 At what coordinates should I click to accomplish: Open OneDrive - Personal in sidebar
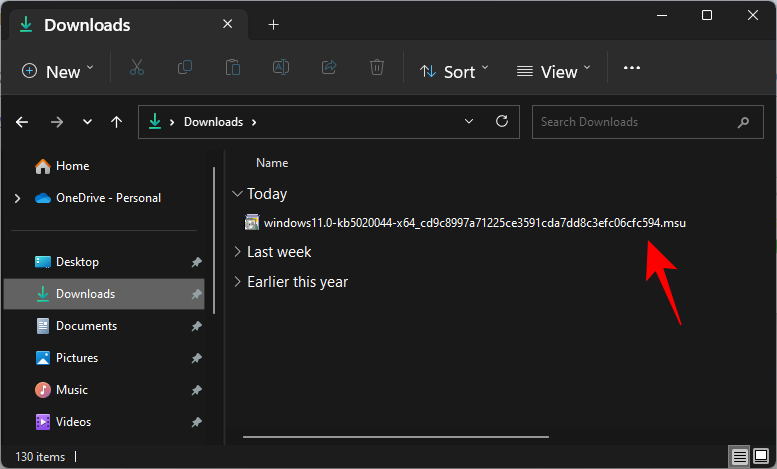[98, 198]
